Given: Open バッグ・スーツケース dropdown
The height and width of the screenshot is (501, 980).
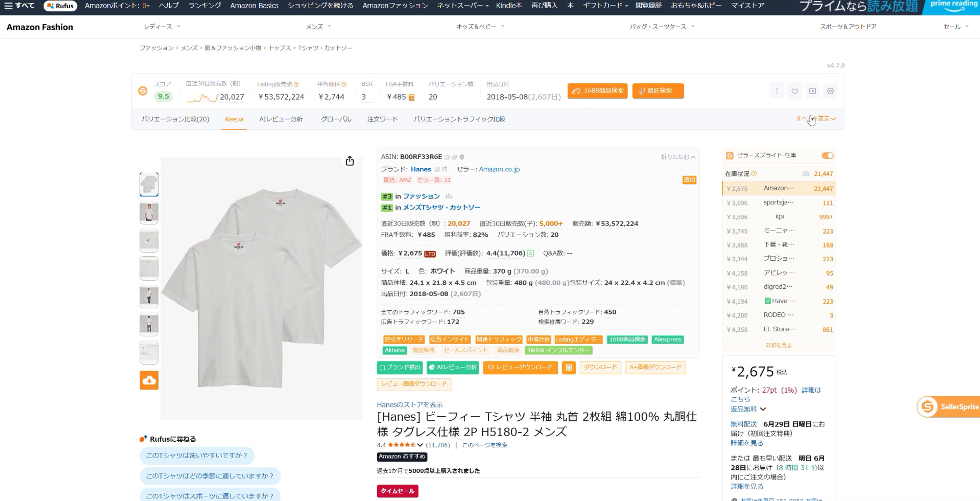Looking at the screenshot, I should click(x=662, y=27).
